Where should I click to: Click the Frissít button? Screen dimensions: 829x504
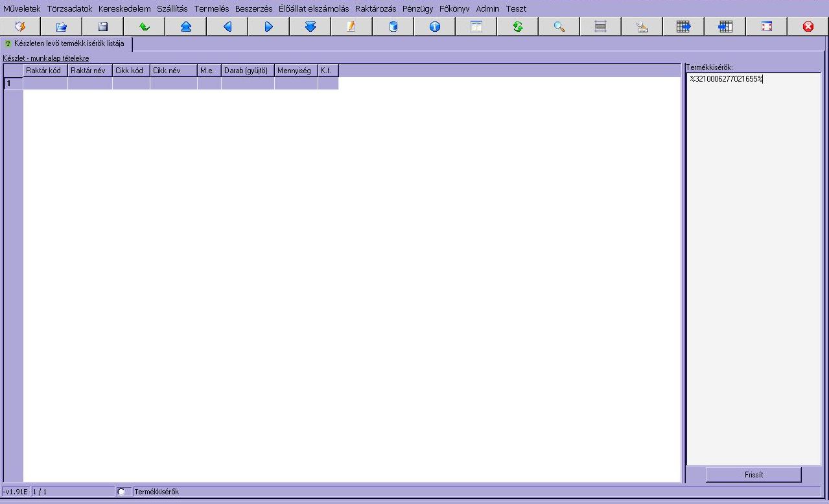click(x=754, y=475)
